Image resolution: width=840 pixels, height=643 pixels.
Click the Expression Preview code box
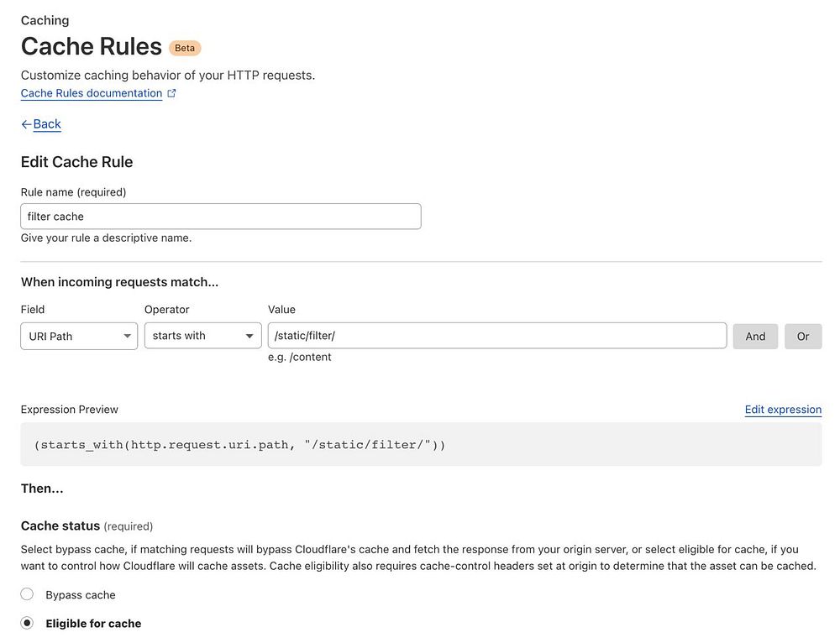pos(421,444)
